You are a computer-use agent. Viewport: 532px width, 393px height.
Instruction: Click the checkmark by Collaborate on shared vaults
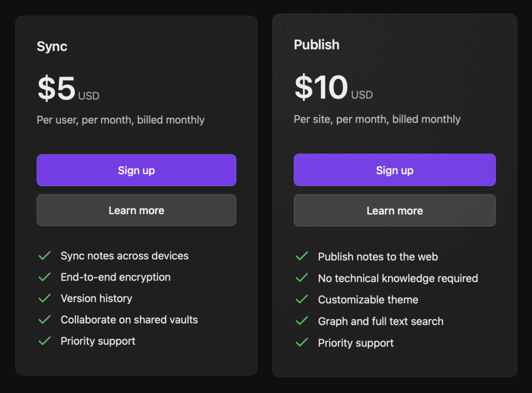coord(45,320)
